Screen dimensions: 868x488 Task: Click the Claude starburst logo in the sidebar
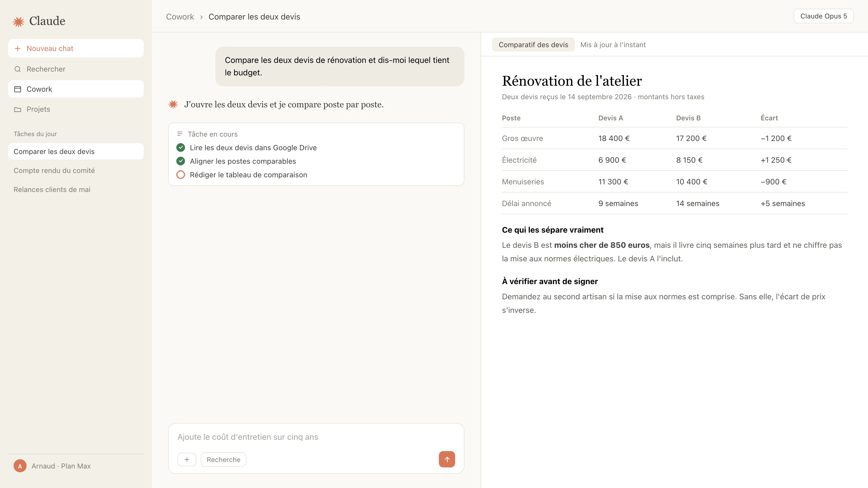pyautogui.click(x=18, y=22)
